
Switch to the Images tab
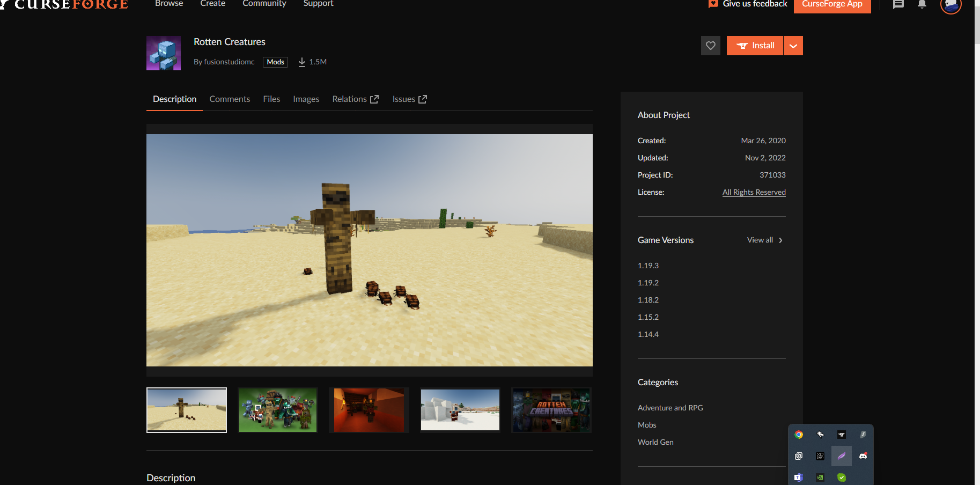306,99
